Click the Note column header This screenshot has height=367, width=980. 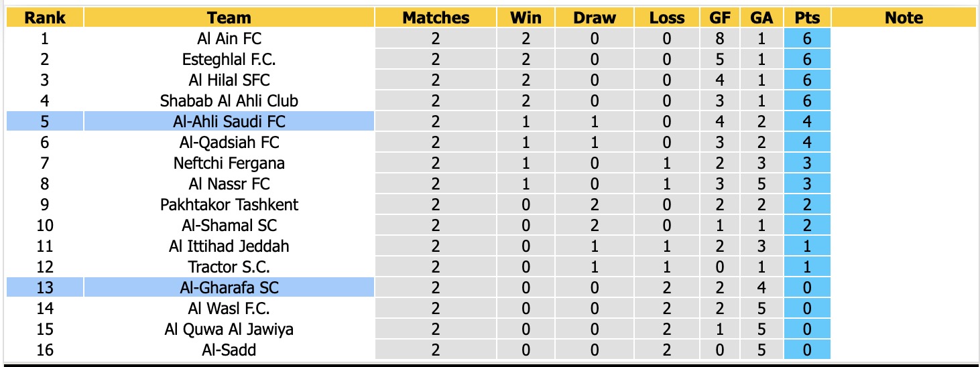point(904,18)
